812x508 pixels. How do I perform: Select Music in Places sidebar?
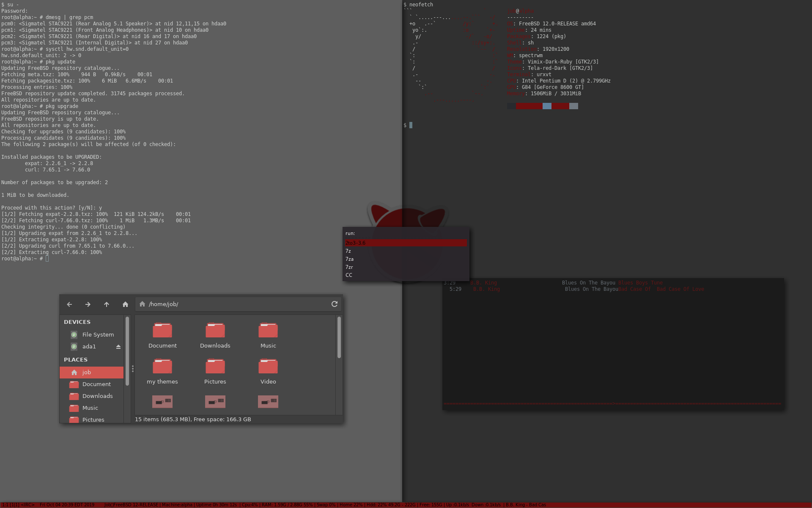coord(90,408)
